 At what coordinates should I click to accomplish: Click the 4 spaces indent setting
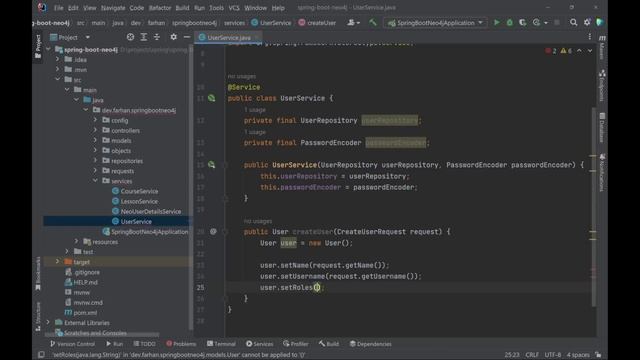pos(578,354)
